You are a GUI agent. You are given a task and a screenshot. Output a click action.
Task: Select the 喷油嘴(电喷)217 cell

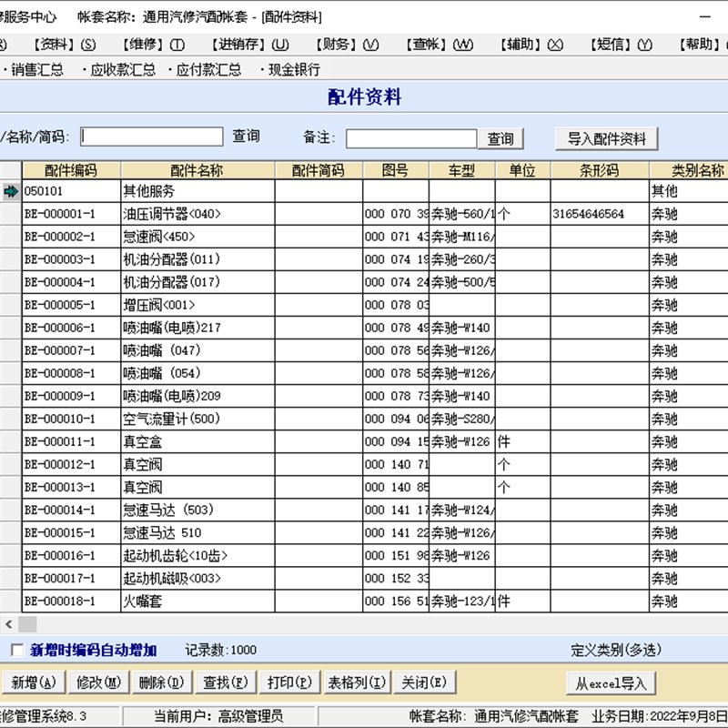197,328
